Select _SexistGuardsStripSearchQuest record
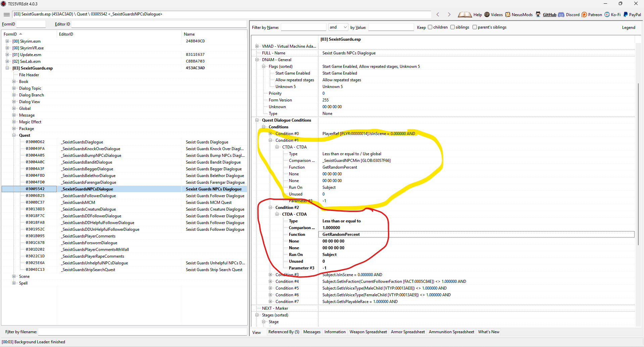The image size is (644, 347). pyautogui.click(x=124, y=270)
